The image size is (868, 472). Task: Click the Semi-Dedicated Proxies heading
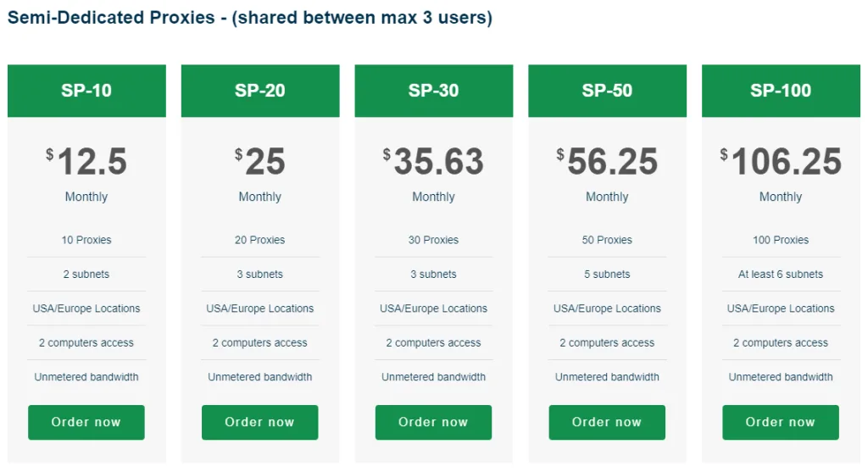(x=250, y=18)
